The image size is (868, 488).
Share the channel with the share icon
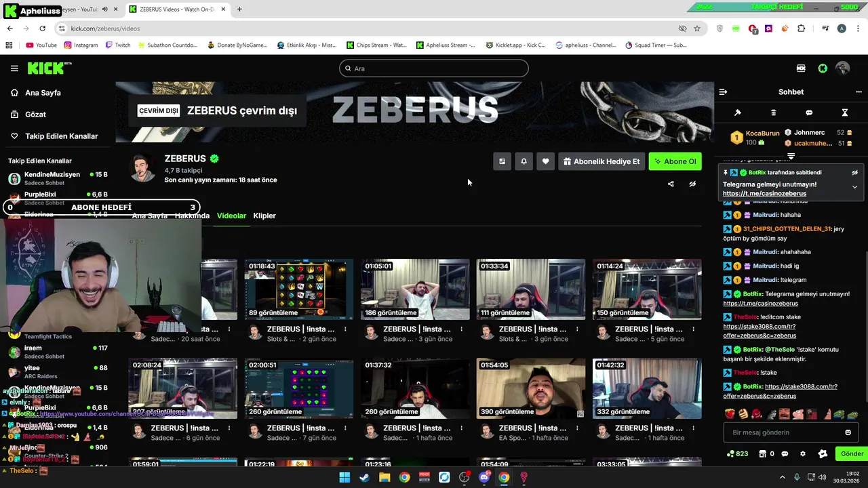click(671, 184)
